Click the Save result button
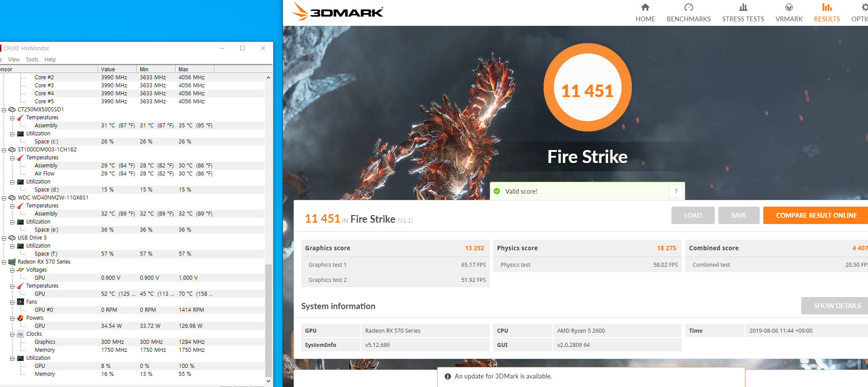This screenshot has width=868, height=387. [739, 215]
